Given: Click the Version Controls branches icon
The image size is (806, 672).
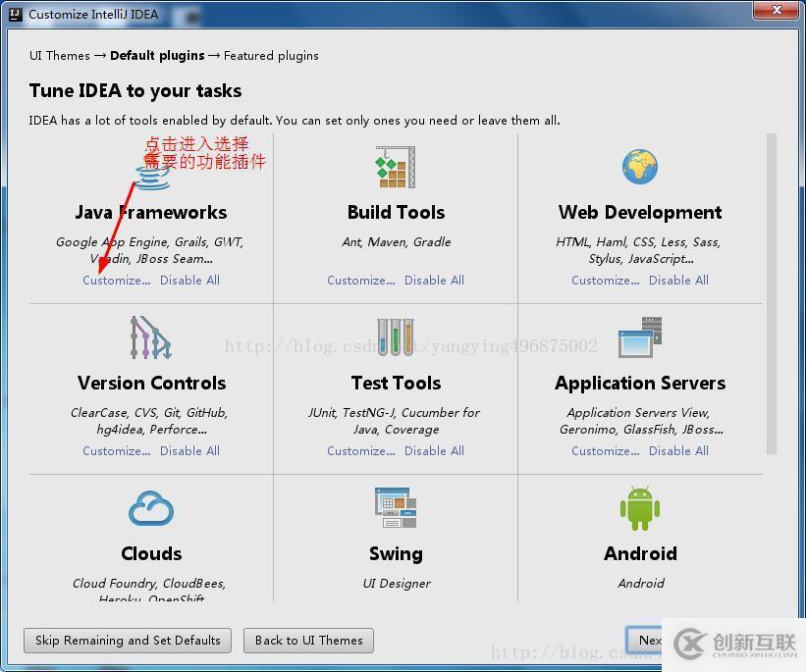Looking at the screenshot, I should click(x=150, y=337).
